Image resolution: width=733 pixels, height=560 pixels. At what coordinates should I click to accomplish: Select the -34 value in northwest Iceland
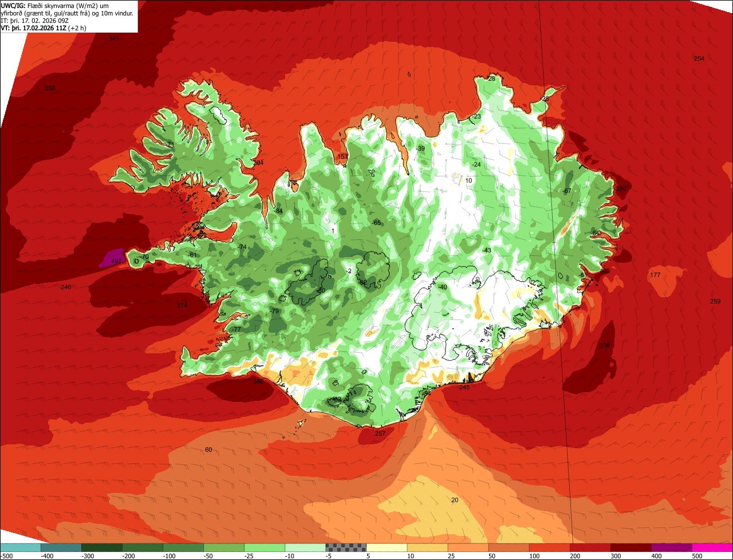278,211
